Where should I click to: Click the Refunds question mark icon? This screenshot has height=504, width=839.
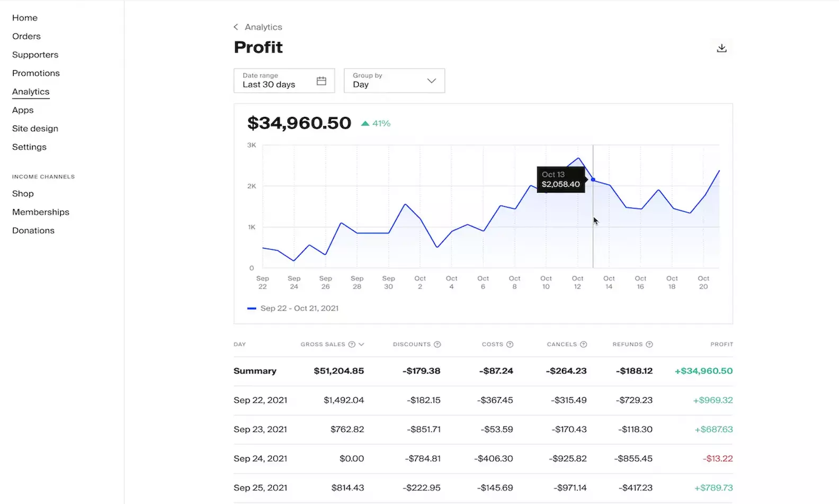(x=649, y=344)
